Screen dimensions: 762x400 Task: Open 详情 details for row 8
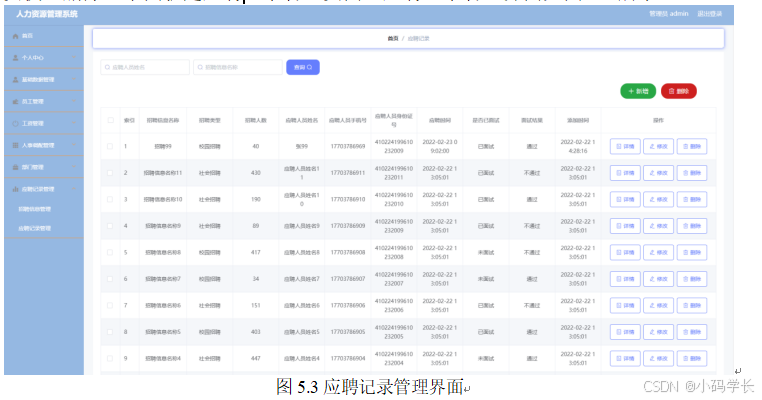[x=625, y=332]
